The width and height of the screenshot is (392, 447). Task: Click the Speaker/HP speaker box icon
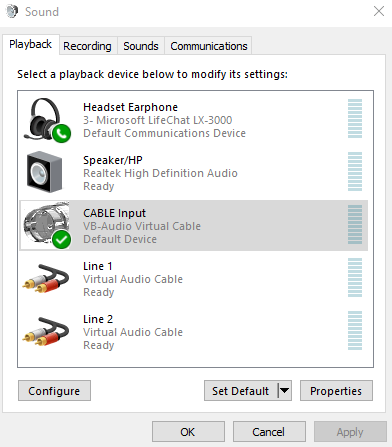click(x=44, y=172)
